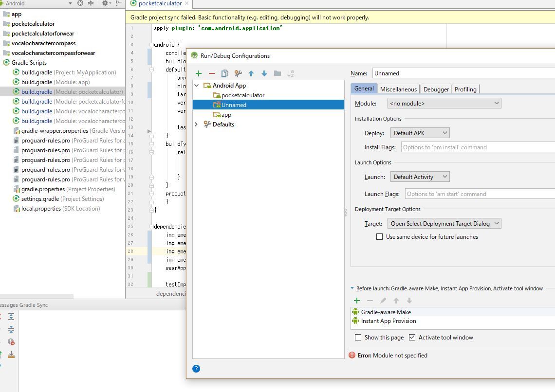Uncheck Activate tool window checkbox
The height and width of the screenshot is (392, 555).
click(412, 338)
